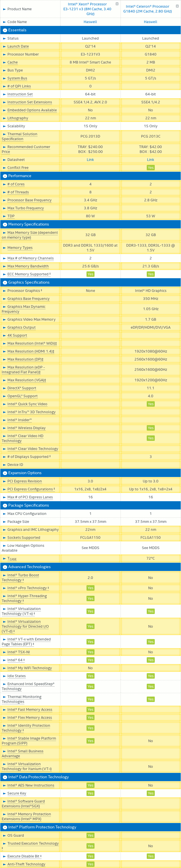This screenshot has width=181, height=868.
Task: Open the Cache definition link
Action: pyautogui.click(x=13, y=62)
